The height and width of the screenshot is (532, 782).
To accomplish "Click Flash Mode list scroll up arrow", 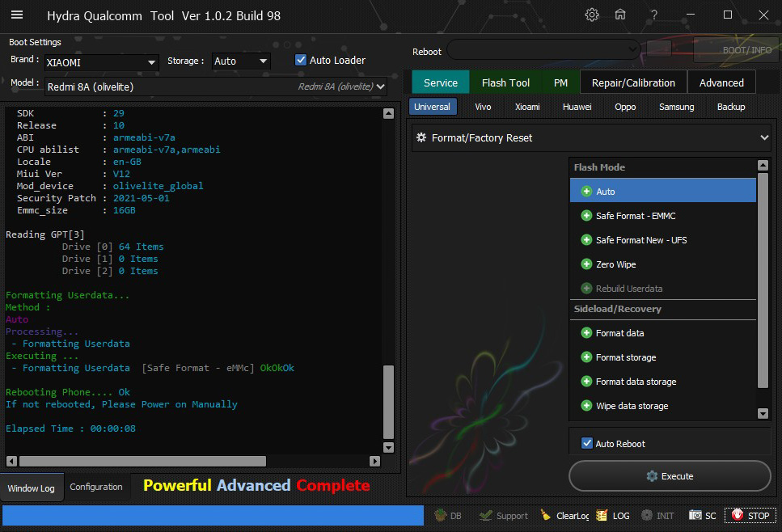I will click(x=763, y=165).
